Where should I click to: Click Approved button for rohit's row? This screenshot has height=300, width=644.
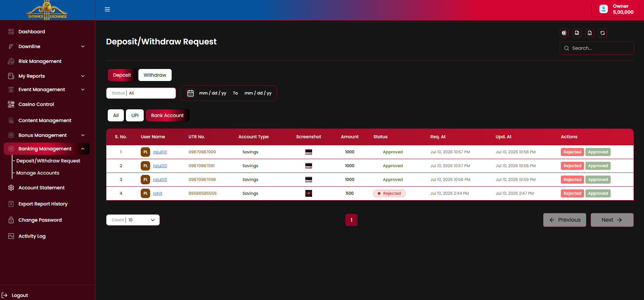click(x=598, y=193)
